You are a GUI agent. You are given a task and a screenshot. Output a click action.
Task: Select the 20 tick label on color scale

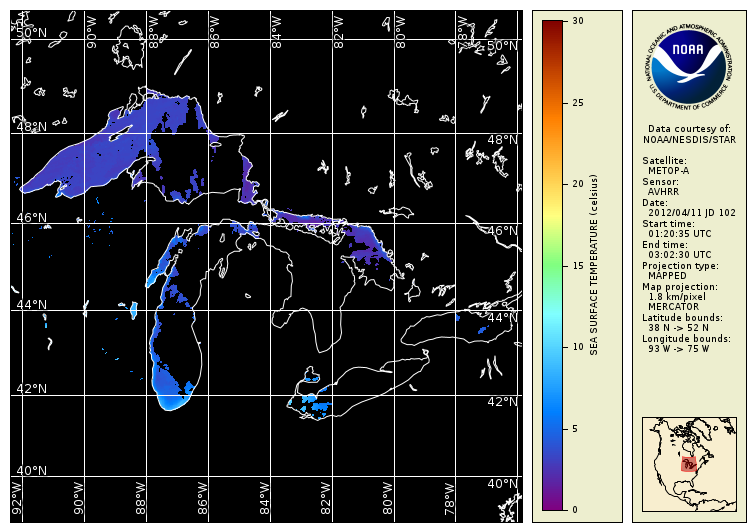(578, 184)
